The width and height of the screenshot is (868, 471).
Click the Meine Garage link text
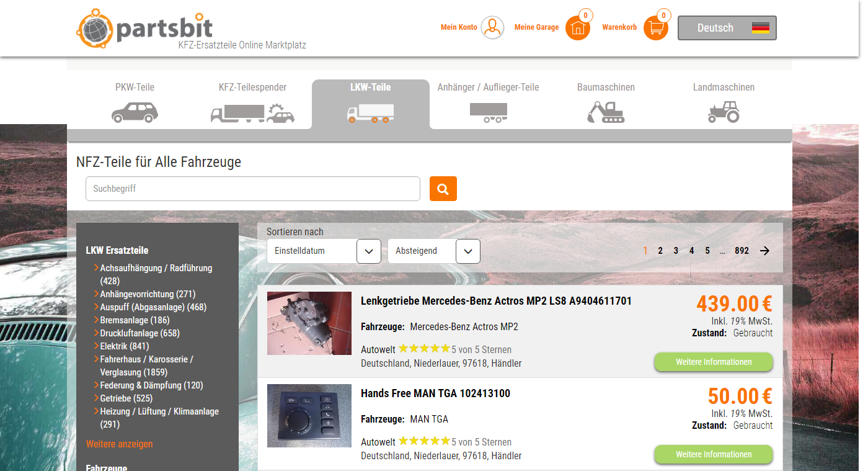click(x=536, y=27)
